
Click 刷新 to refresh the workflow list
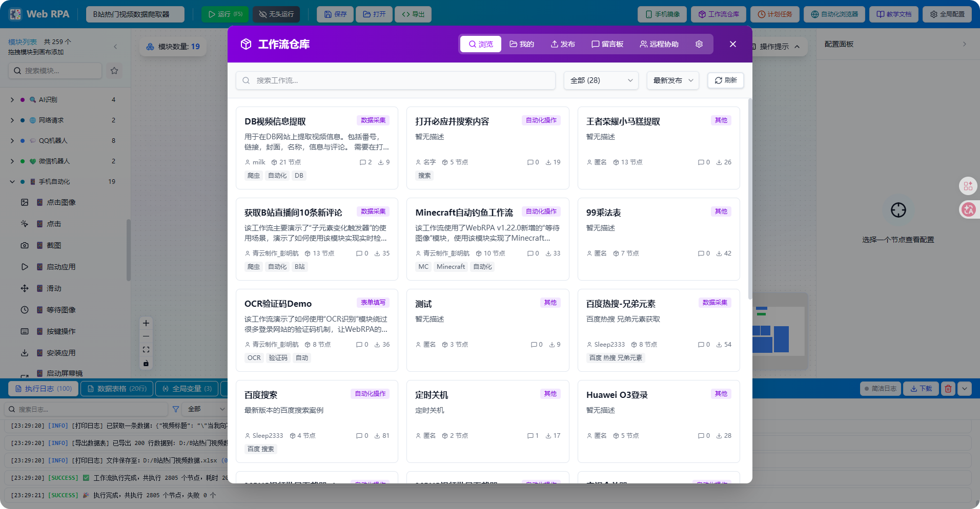[x=725, y=80]
